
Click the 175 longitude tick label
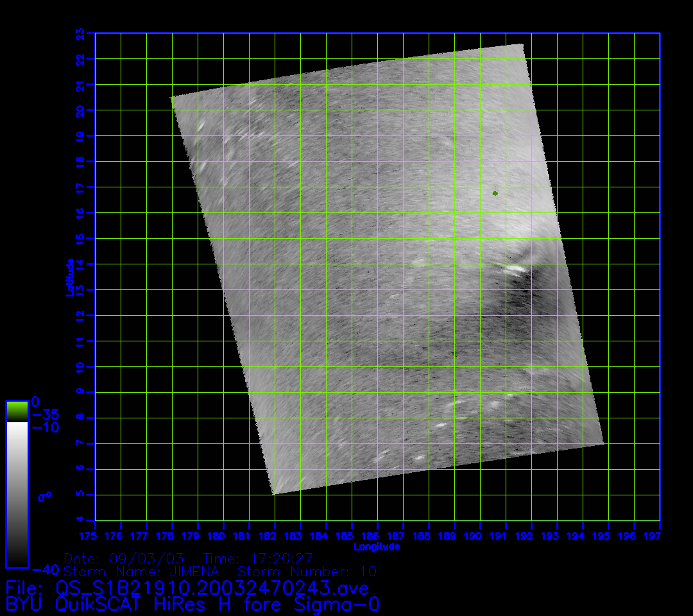pos(95,536)
